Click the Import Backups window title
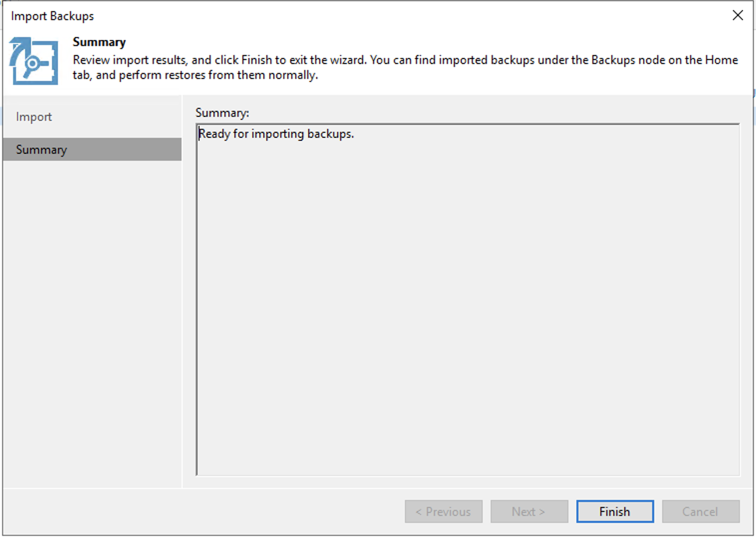Screen dimensions: 756x537 click(52, 16)
